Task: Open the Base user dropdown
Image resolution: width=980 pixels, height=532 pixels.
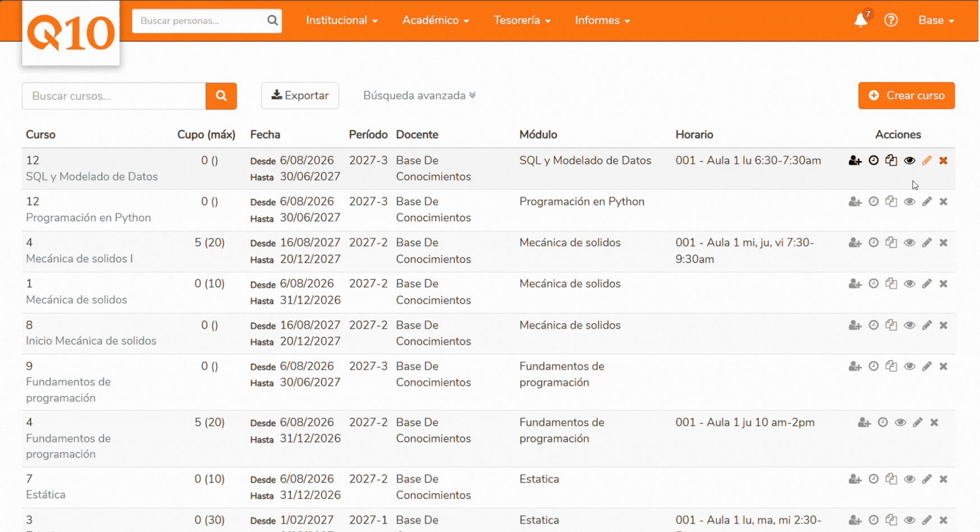Action: 936,20
